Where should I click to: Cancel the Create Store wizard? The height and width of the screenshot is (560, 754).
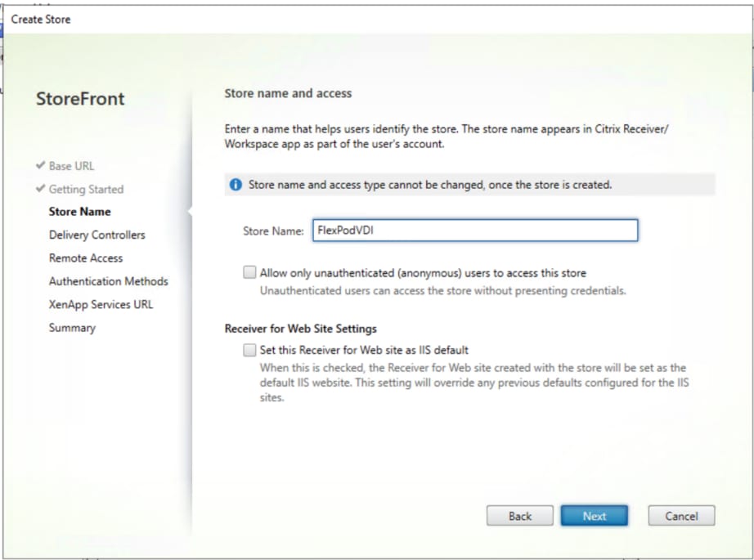click(x=681, y=516)
